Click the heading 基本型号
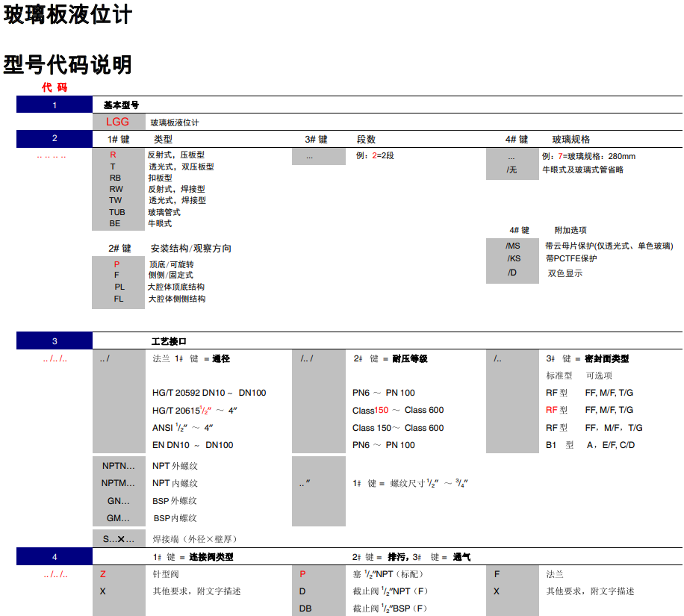The image size is (684, 616). [121, 105]
